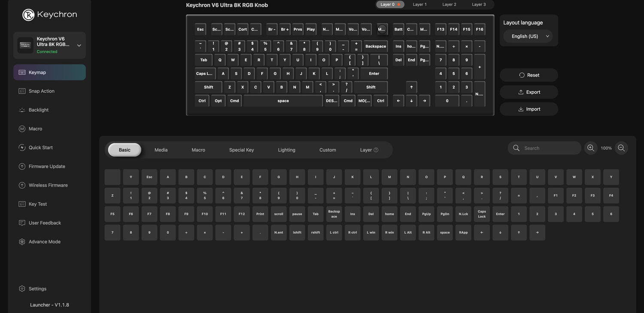Click the Layer help question-mark icon
The width and height of the screenshot is (644, 313).
coord(376,150)
